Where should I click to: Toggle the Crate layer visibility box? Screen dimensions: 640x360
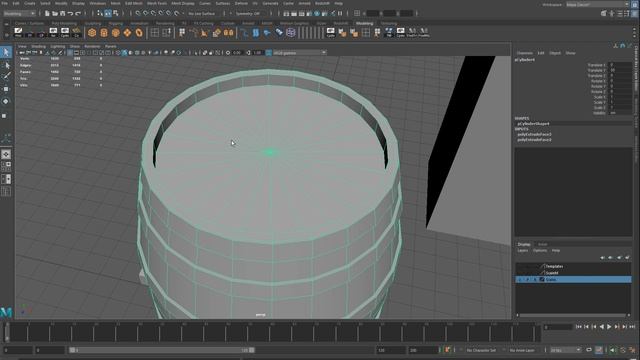click(x=520, y=280)
